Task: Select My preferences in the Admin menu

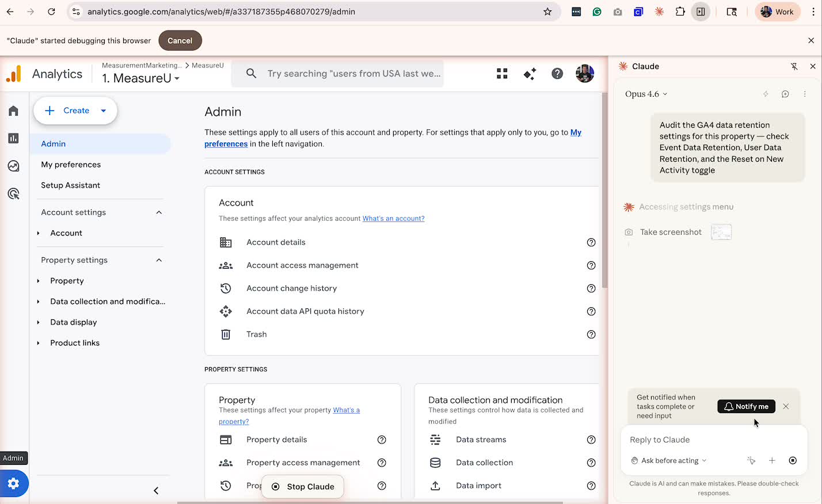Action: pyautogui.click(x=70, y=165)
